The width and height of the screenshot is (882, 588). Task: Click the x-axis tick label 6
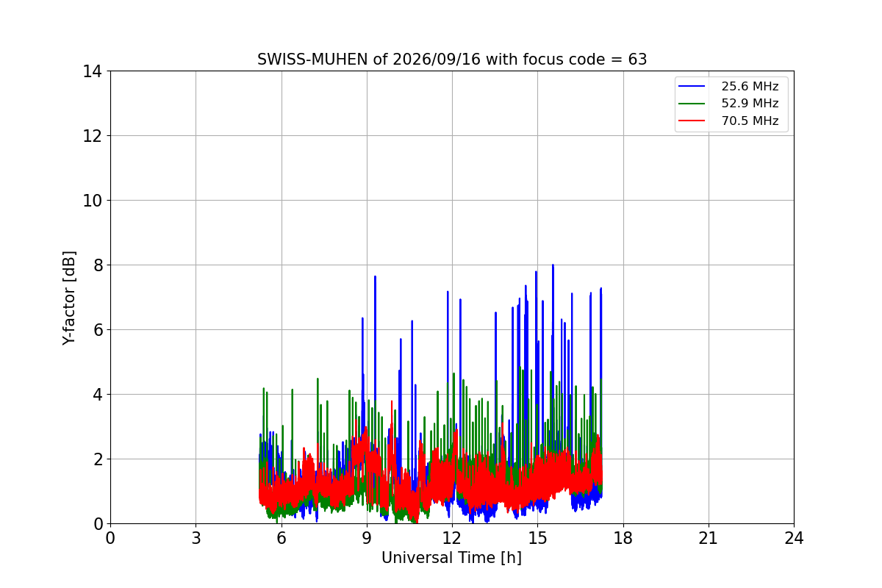click(x=281, y=538)
